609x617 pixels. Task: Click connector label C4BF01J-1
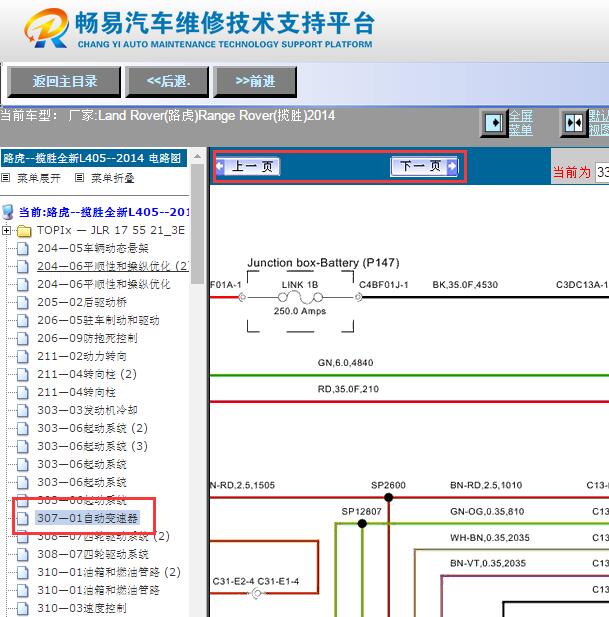pyautogui.click(x=384, y=285)
